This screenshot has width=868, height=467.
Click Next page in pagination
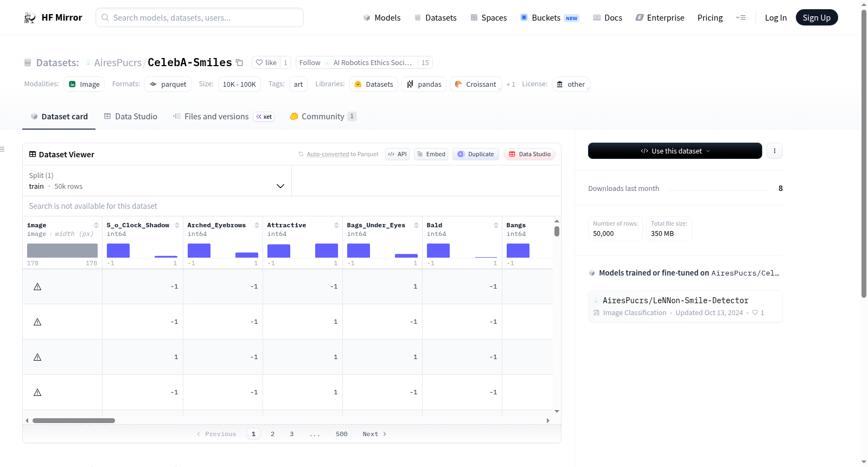coord(374,434)
